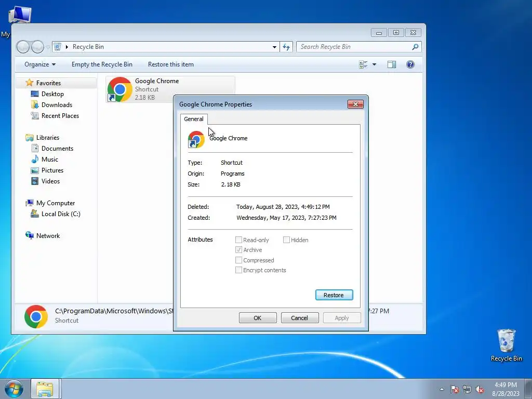Cancel the Google Chrome Properties dialog
The width and height of the screenshot is (532, 399).
(300, 318)
